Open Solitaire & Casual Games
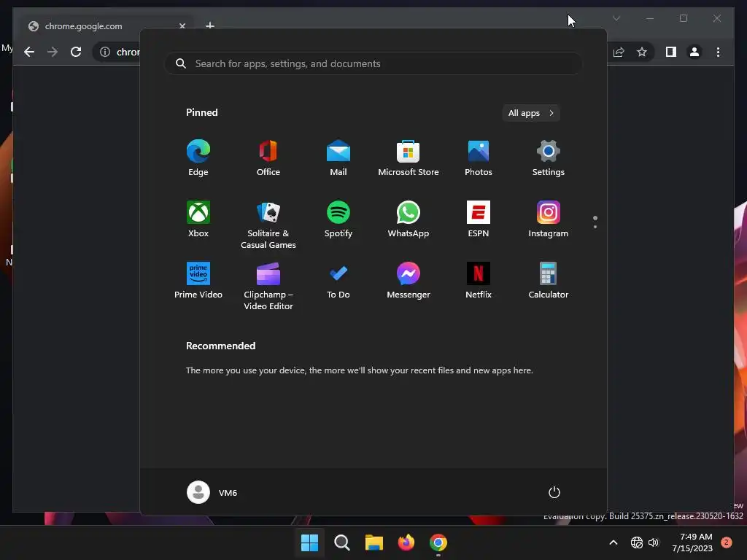 pos(268,225)
